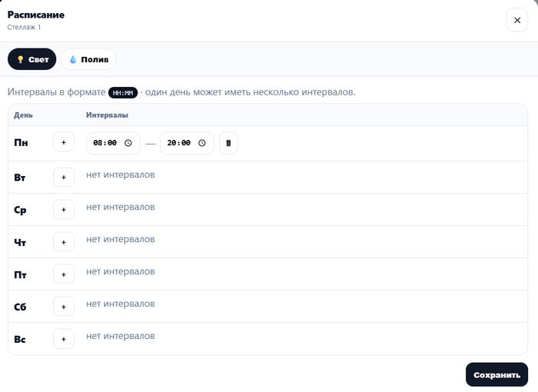Viewport: 538px width, 392px height.
Task: Click the Расписание dialog title
Action: point(36,15)
